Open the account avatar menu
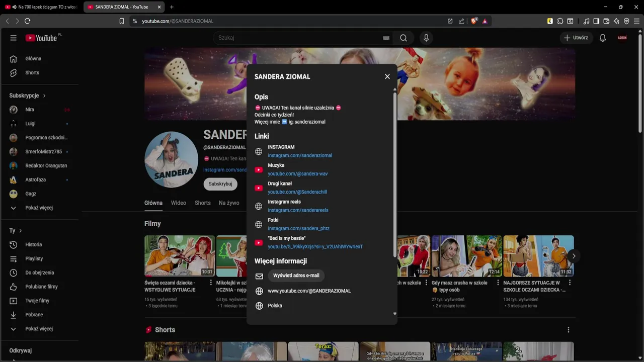The image size is (644, 362). pos(622,38)
